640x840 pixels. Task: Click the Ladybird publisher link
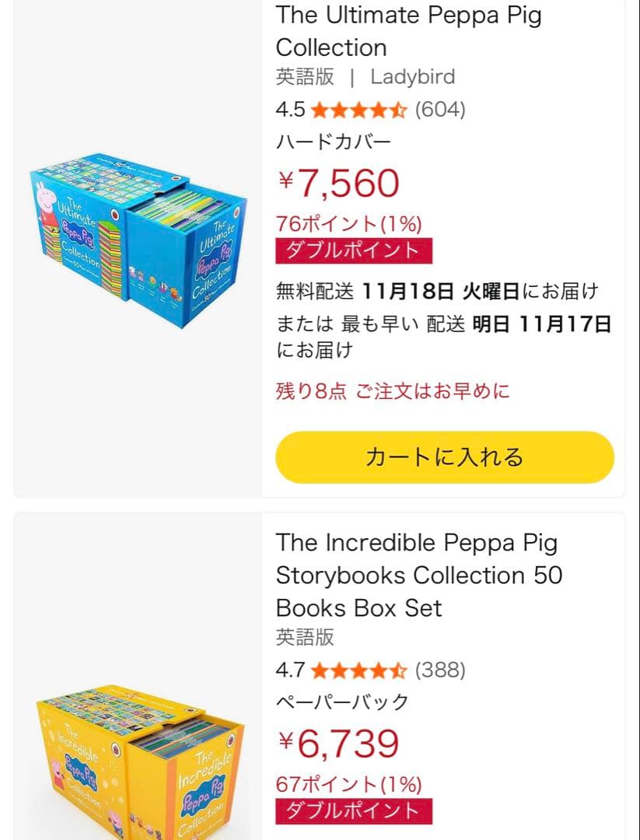tap(413, 77)
